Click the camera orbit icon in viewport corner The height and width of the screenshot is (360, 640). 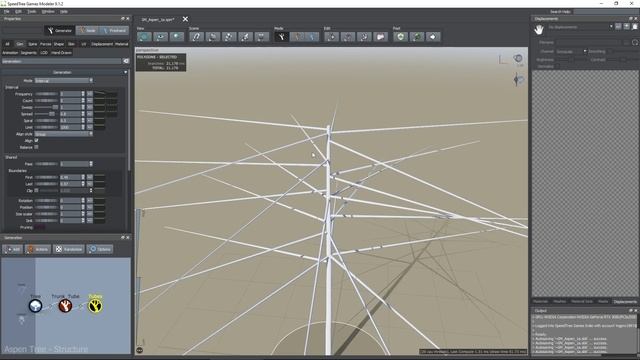(518, 59)
